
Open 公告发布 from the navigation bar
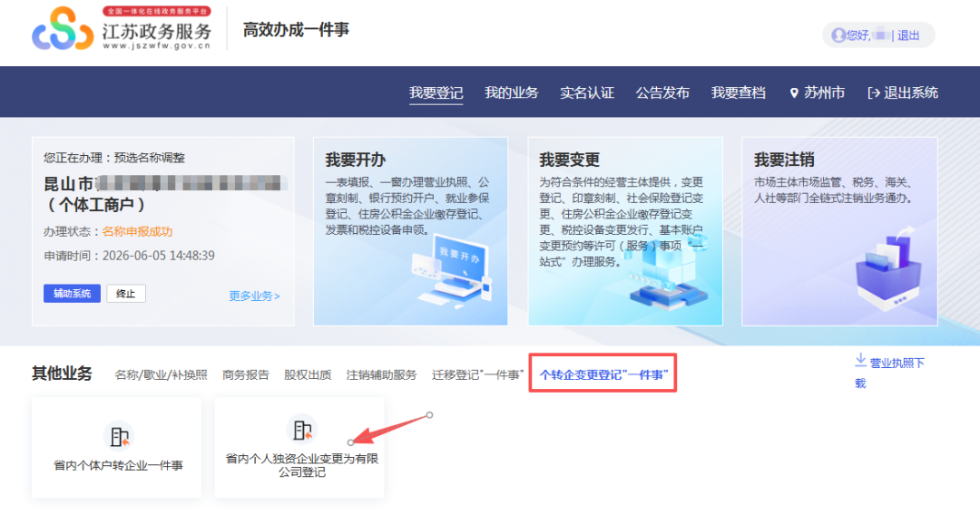(x=662, y=93)
